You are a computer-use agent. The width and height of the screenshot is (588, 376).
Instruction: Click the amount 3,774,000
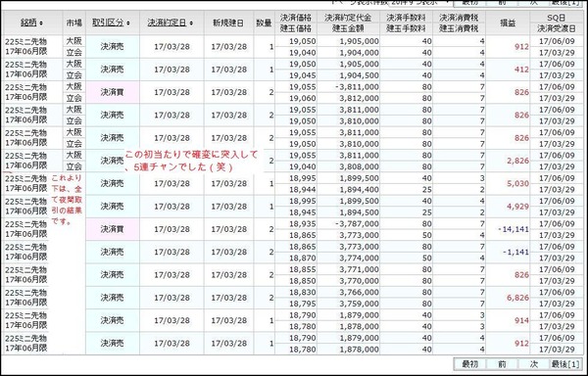point(360,258)
